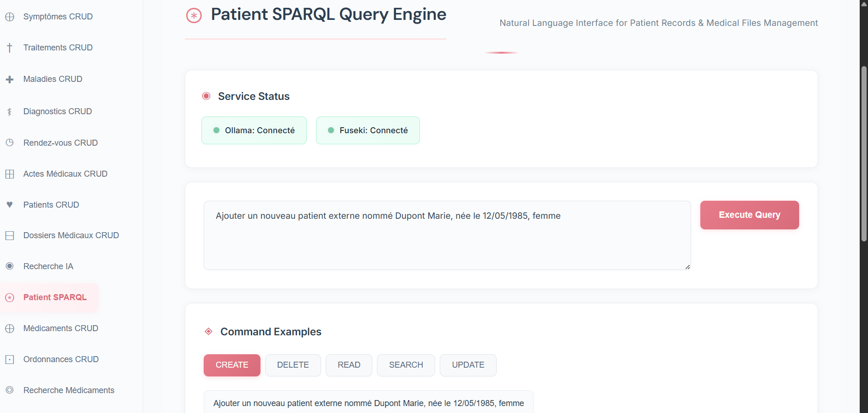The height and width of the screenshot is (413, 868).
Task: Open Ordonnances CRUD page
Action: [61, 359]
